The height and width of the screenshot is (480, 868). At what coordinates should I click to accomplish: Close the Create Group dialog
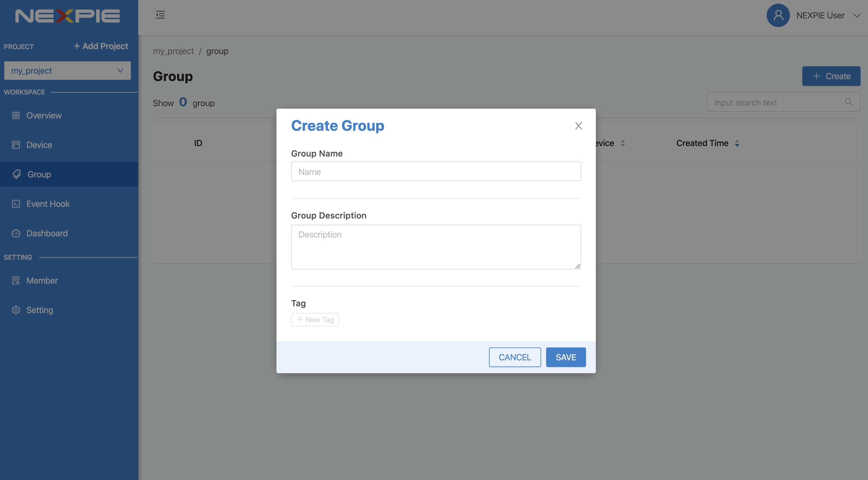click(x=578, y=126)
